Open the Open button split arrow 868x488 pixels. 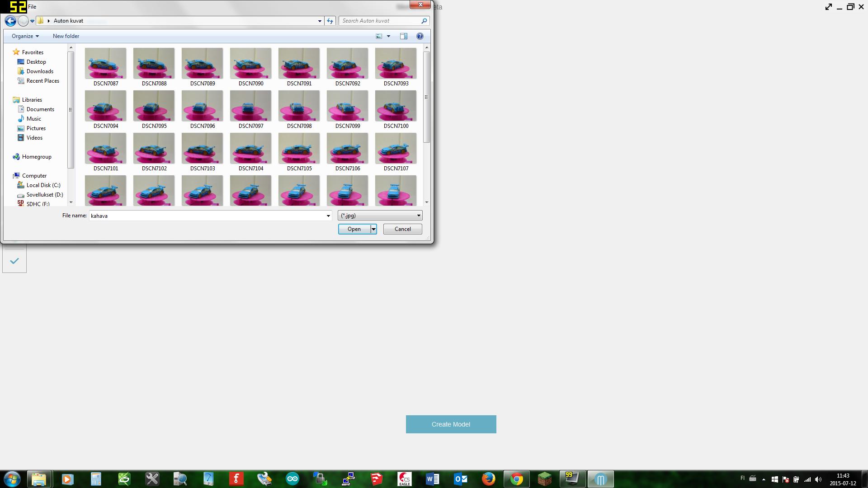click(373, 229)
